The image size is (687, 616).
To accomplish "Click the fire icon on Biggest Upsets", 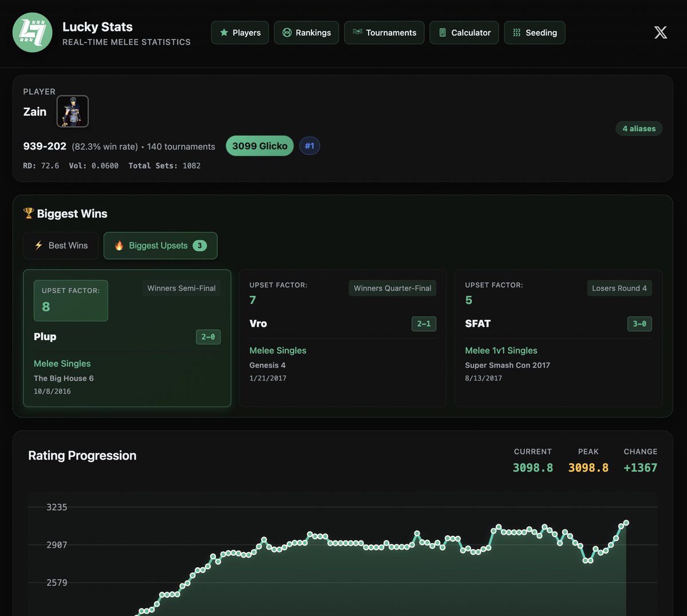I will [119, 245].
